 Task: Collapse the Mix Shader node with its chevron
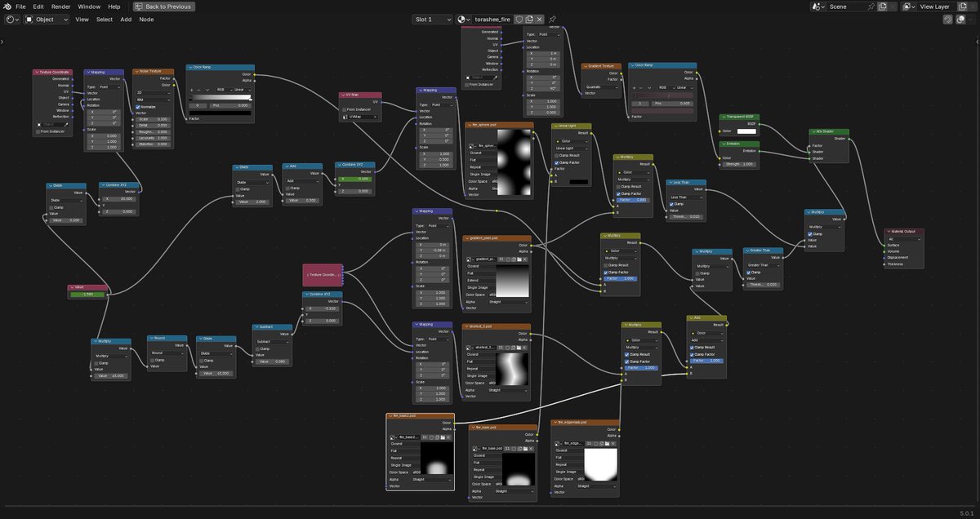point(813,131)
